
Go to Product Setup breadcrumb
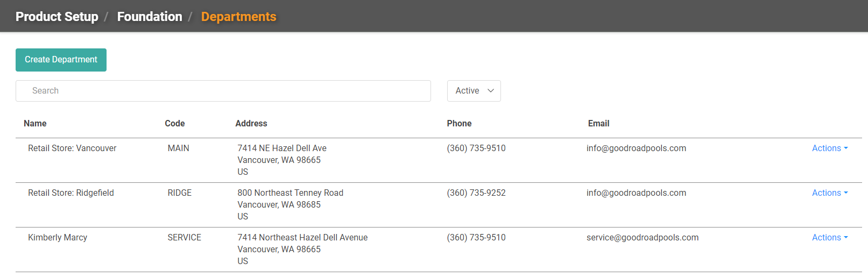(57, 17)
